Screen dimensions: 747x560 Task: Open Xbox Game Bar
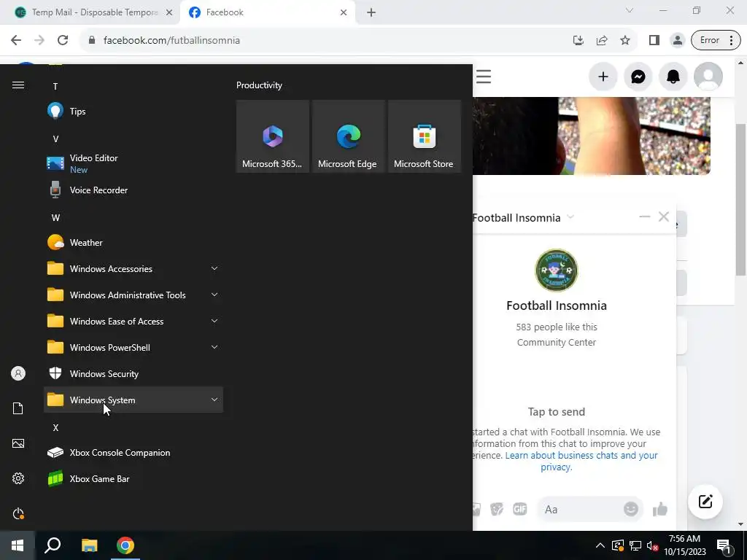(x=133, y=478)
